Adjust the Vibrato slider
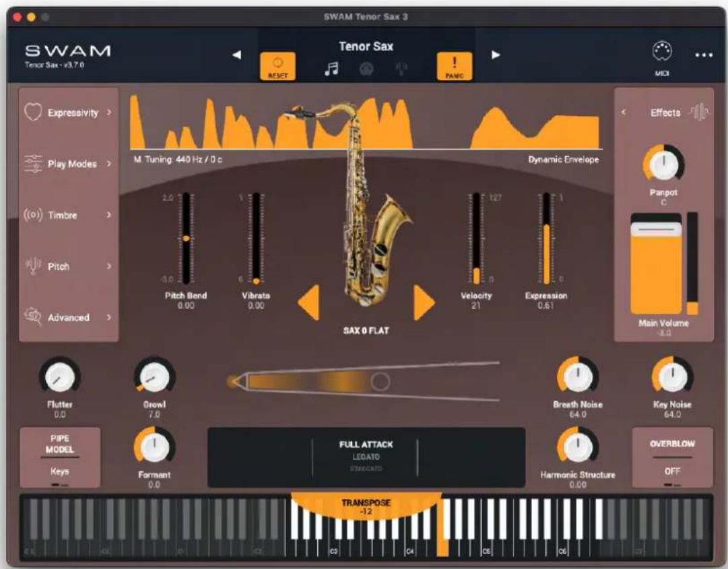Image resolution: width=728 pixels, height=569 pixels. tap(256, 238)
